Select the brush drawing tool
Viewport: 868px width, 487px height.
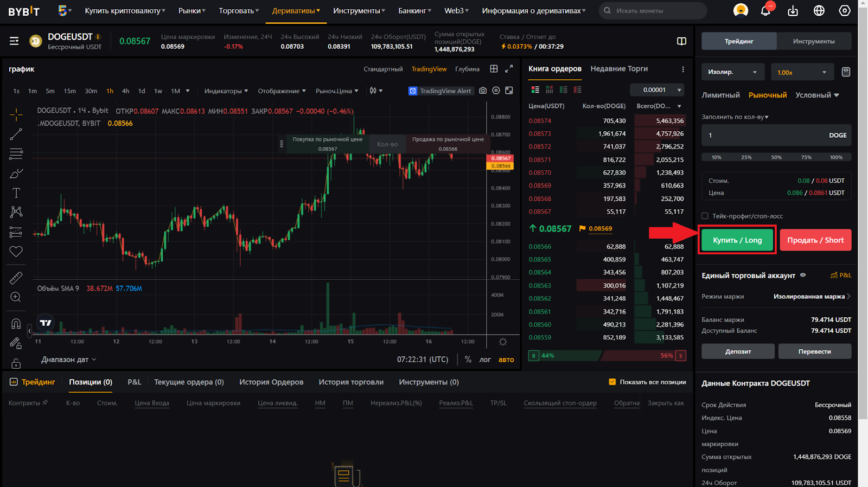16,174
